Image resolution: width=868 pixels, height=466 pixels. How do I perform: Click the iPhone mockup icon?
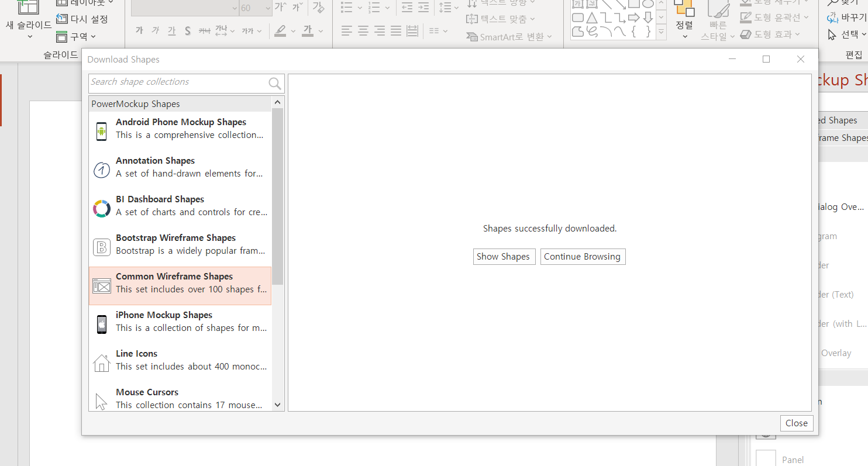click(102, 325)
